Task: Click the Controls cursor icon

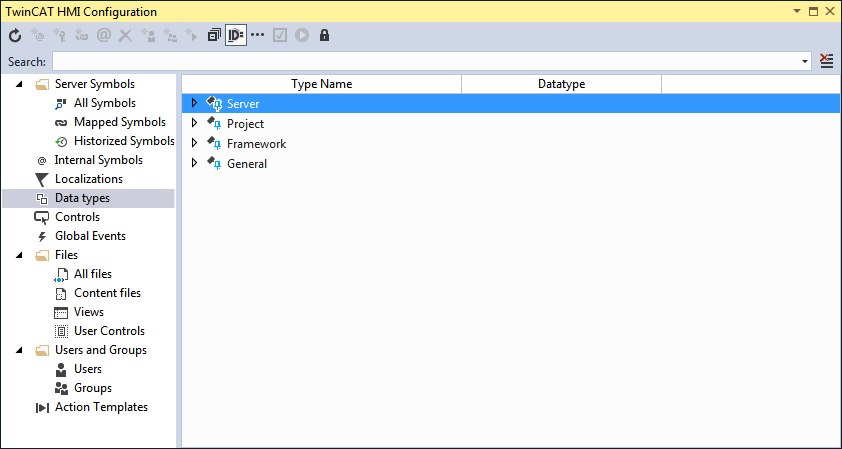Action: coord(41,218)
